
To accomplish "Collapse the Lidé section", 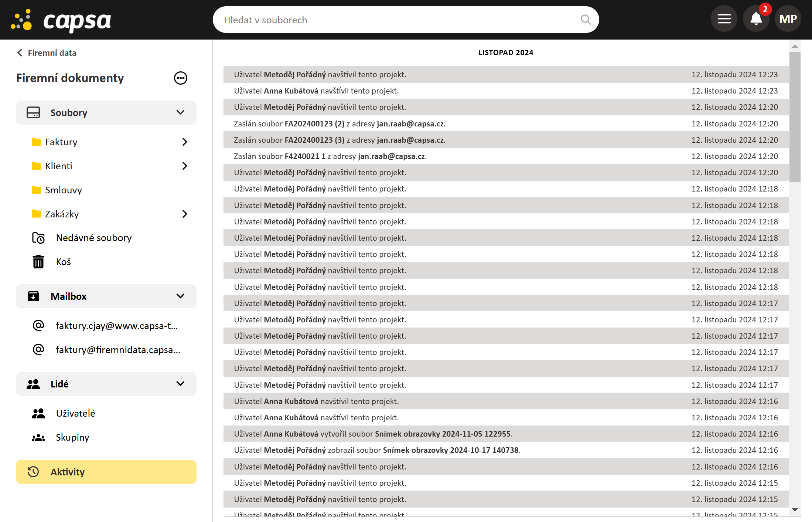I will pyautogui.click(x=180, y=384).
